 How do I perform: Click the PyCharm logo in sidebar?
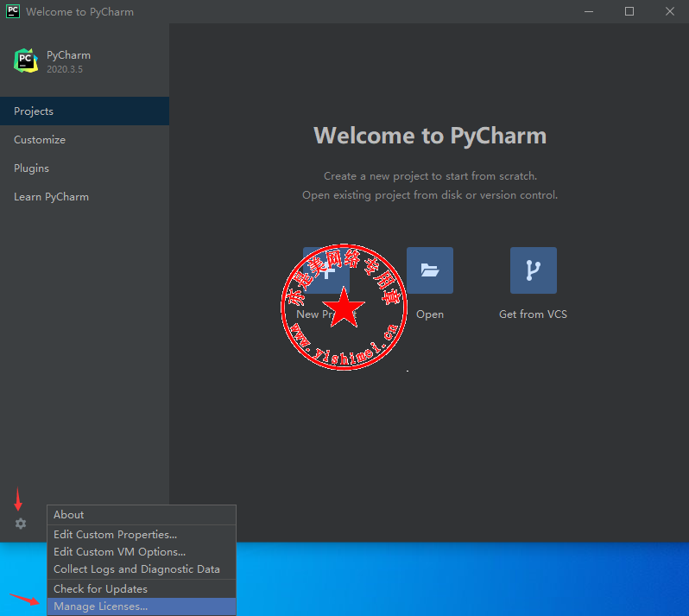(26, 60)
